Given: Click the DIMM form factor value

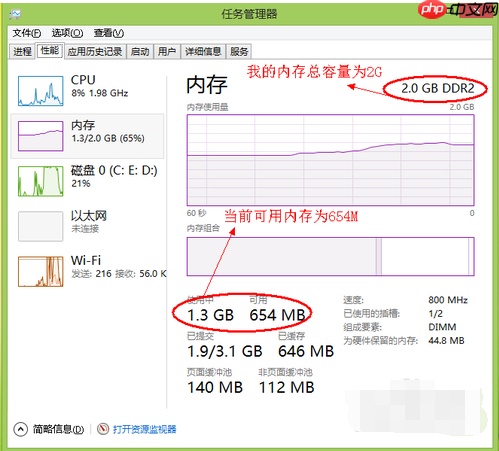Looking at the screenshot, I should (442, 327).
